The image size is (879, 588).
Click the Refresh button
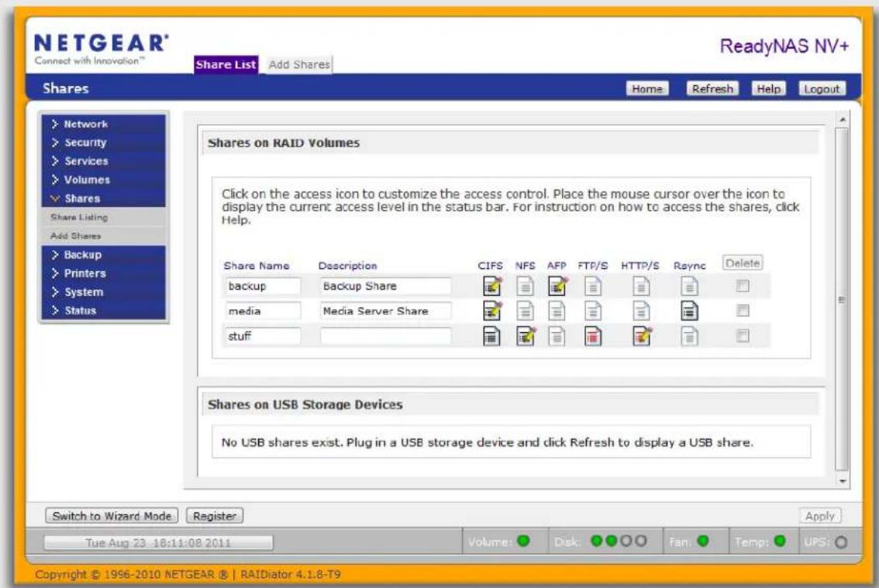coord(712,88)
